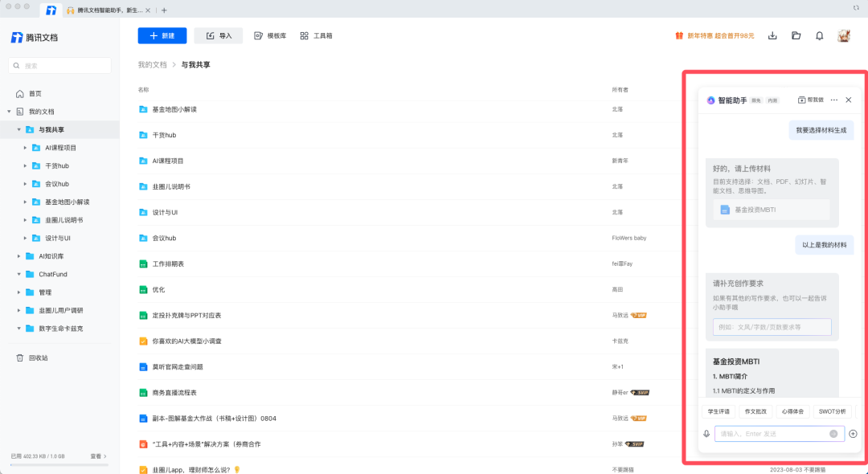Select the 学生评语 quick prompt chip
The height and width of the screenshot is (474, 868).
pyautogui.click(x=719, y=411)
